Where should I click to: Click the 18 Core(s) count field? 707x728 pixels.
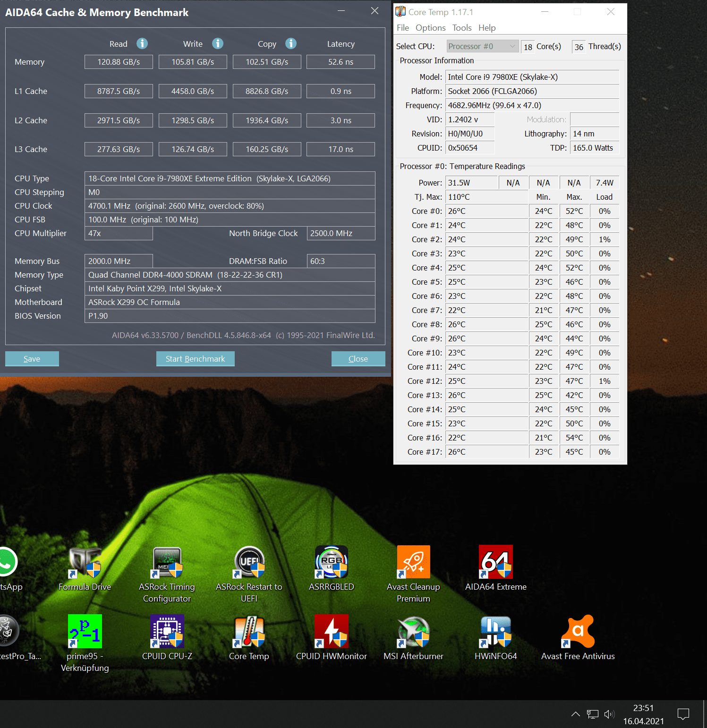click(528, 47)
